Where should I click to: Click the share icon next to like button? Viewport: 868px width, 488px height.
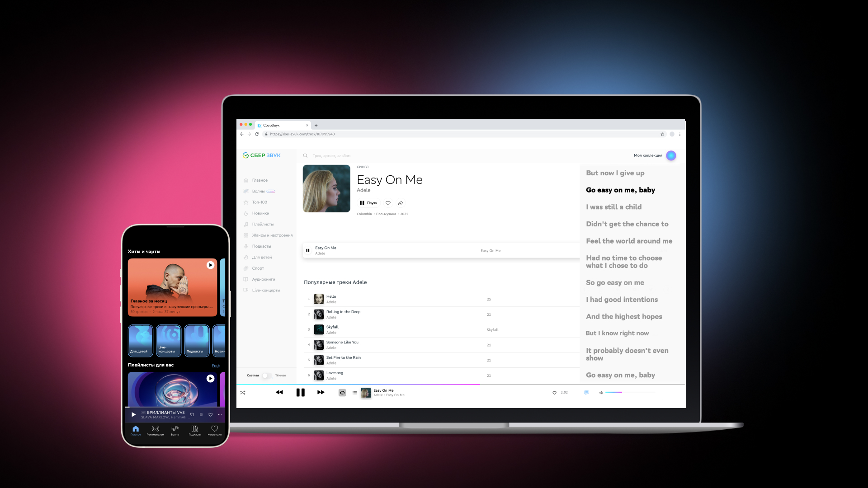400,202
